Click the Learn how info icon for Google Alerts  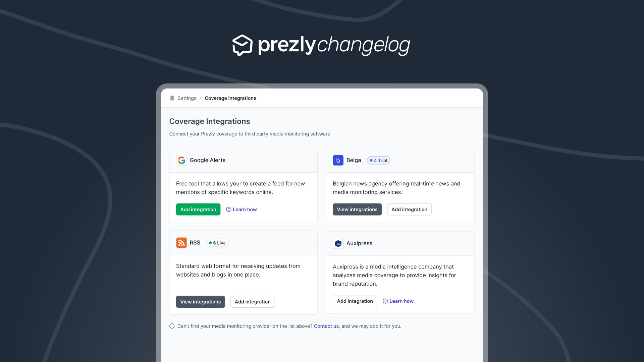point(228,209)
